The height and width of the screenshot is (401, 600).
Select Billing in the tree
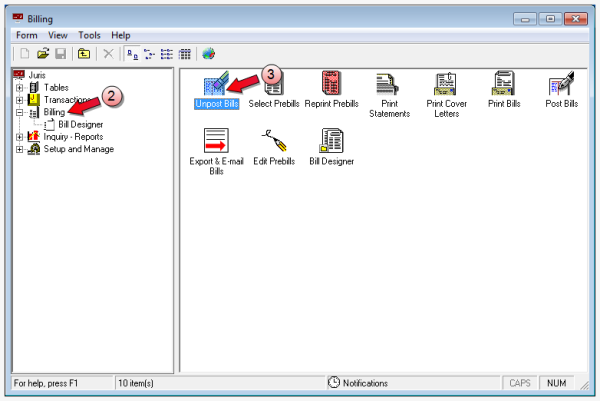coord(54,112)
